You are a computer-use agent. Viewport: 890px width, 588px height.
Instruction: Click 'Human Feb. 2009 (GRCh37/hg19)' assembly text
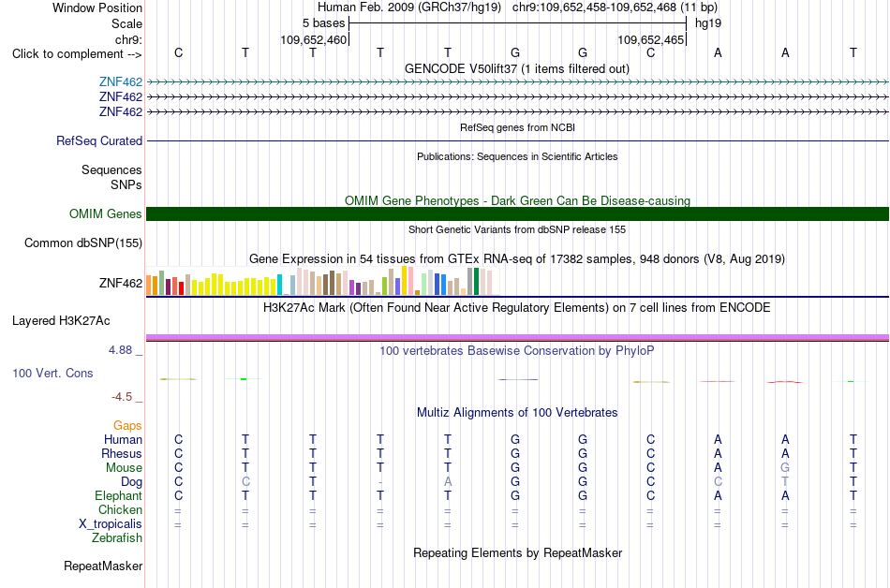pyautogui.click(x=408, y=7)
